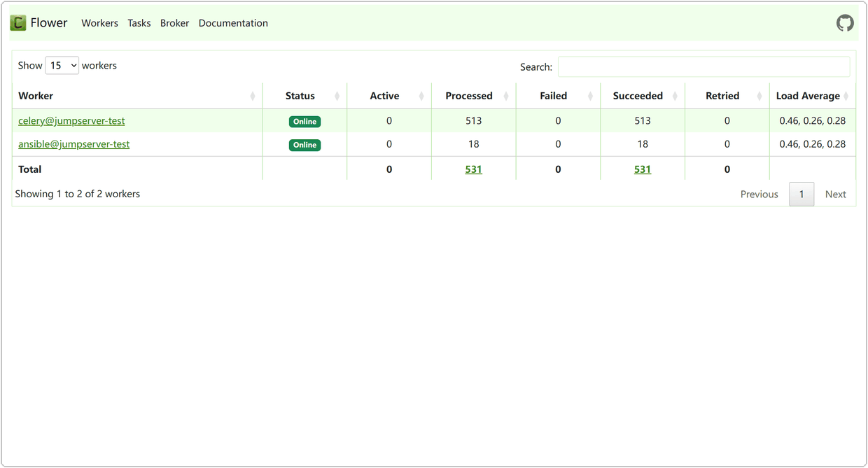
Task: Sort by Processed column sort arrows
Action: 506,96
